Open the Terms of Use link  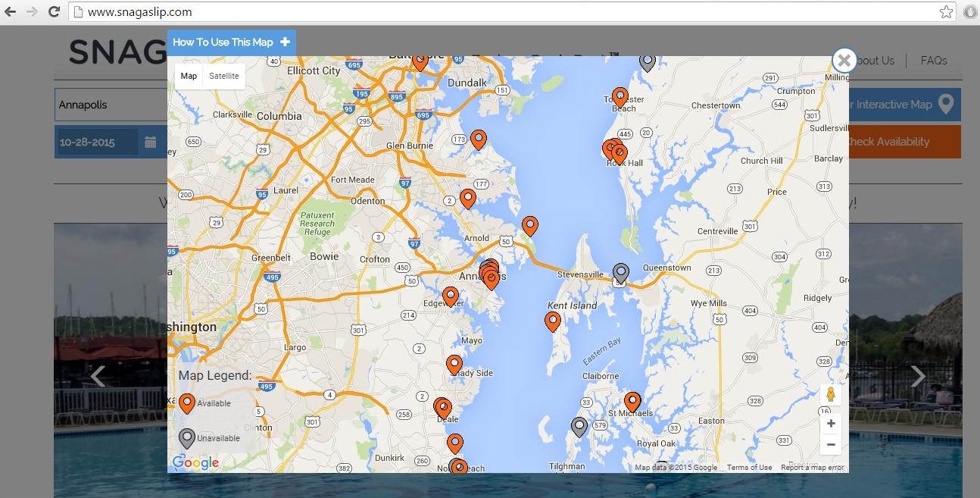(749, 468)
